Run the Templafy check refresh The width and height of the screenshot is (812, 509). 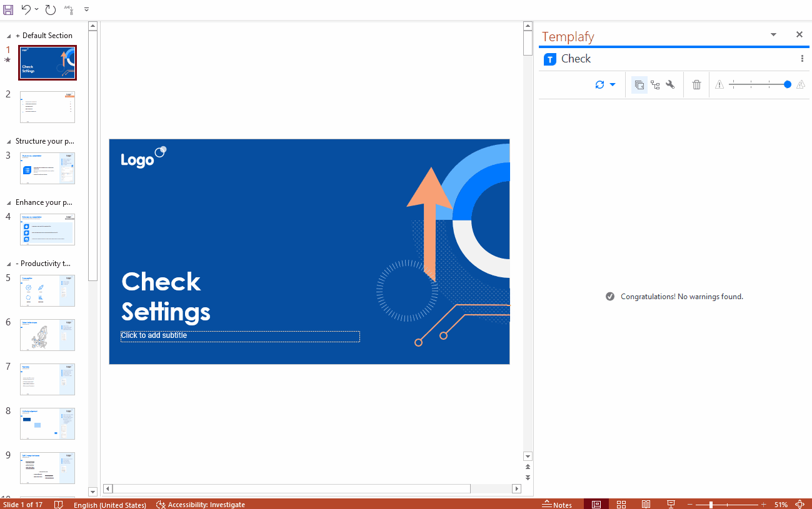coord(599,84)
